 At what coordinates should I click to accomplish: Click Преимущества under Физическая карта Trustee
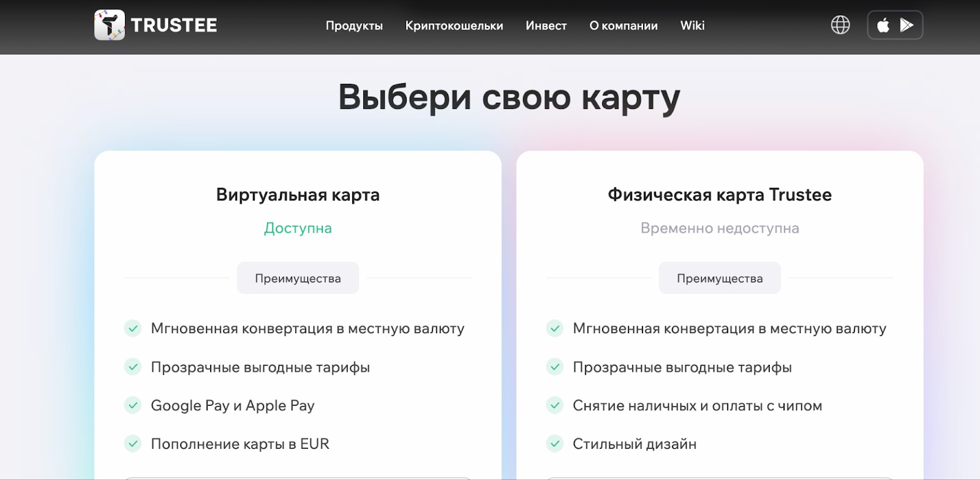(x=720, y=278)
